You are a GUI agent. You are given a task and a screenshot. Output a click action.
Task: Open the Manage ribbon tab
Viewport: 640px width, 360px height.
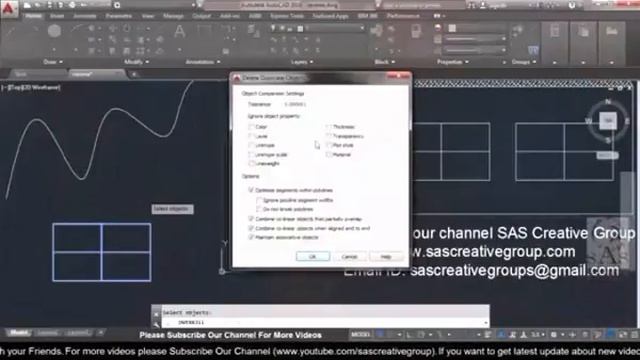pyautogui.click(x=173, y=16)
